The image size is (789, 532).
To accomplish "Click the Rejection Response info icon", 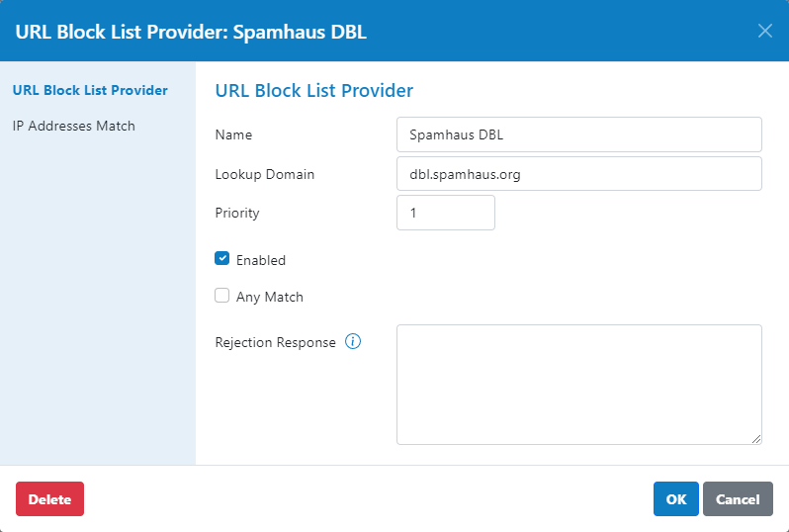I will tap(353, 342).
